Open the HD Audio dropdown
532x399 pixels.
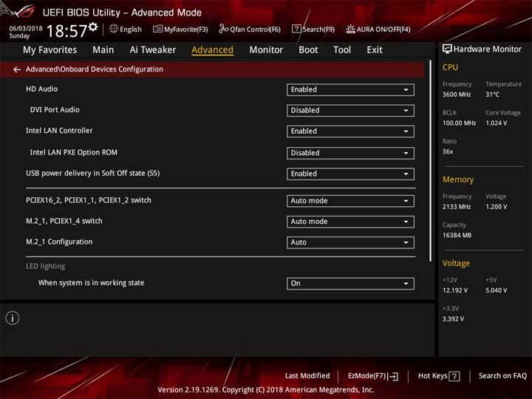(350, 89)
